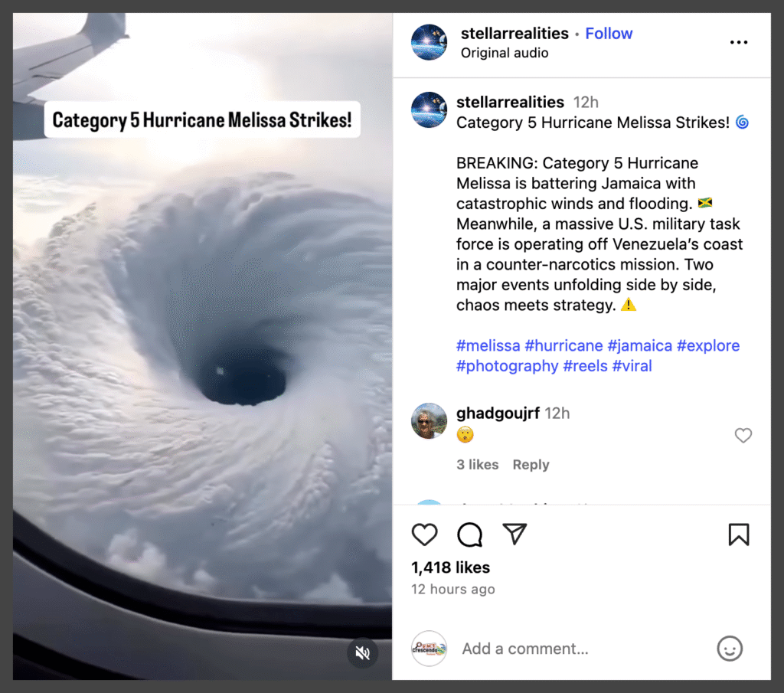View 3 likes on ghadgoujrf's comment
The image size is (784, 693).
coord(477,465)
